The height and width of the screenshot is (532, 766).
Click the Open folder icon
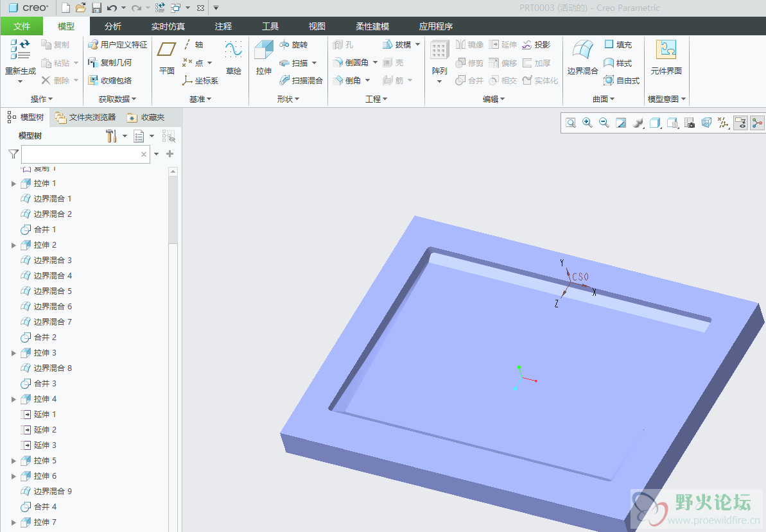pyautogui.click(x=81, y=8)
